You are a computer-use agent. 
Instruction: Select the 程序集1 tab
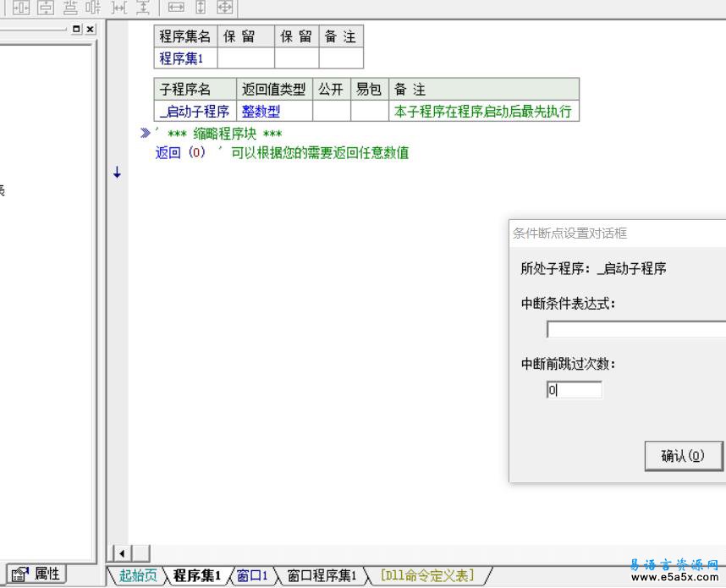pos(197,575)
